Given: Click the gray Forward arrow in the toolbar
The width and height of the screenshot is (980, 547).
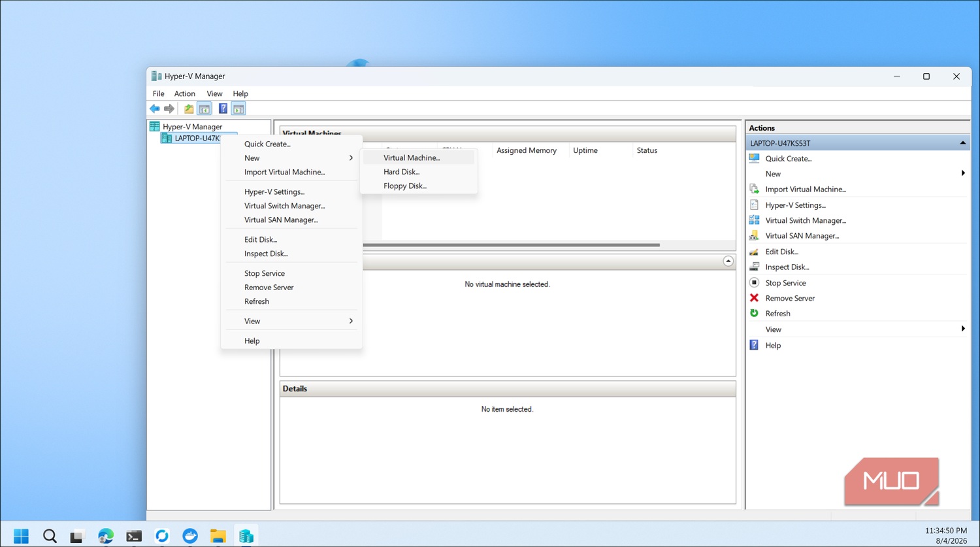Looking at the screenshot, I should pyautogui.click(x=169, y=108).
